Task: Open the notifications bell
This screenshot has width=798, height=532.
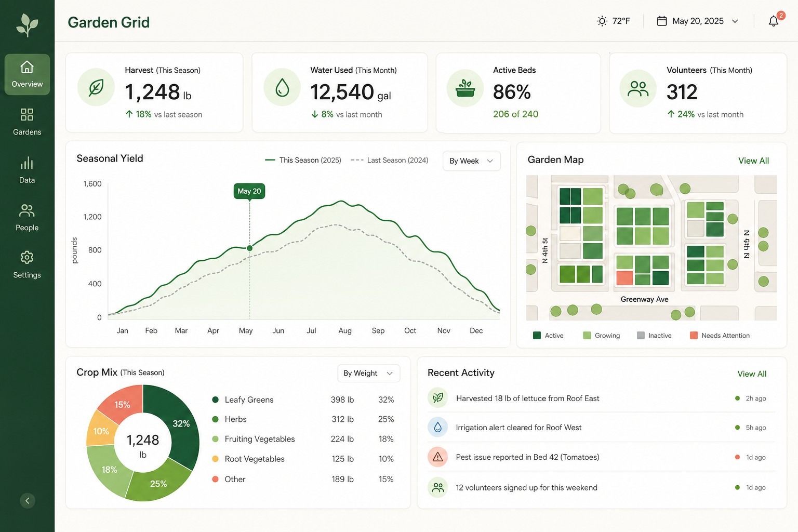Action: click(774, 21)
